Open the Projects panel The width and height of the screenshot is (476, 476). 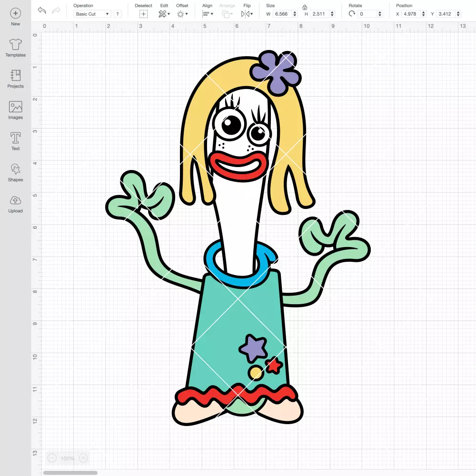click(x=16, y=79)
